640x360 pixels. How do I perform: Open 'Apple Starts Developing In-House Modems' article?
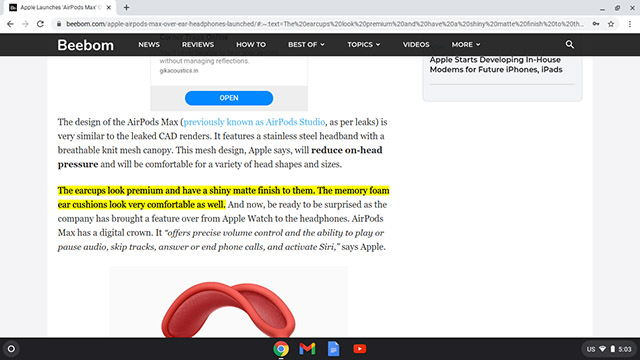point(496,64)
